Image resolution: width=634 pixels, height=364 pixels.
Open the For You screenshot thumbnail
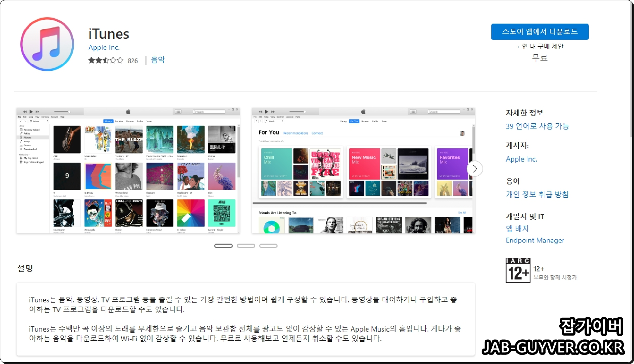point(363,171)
